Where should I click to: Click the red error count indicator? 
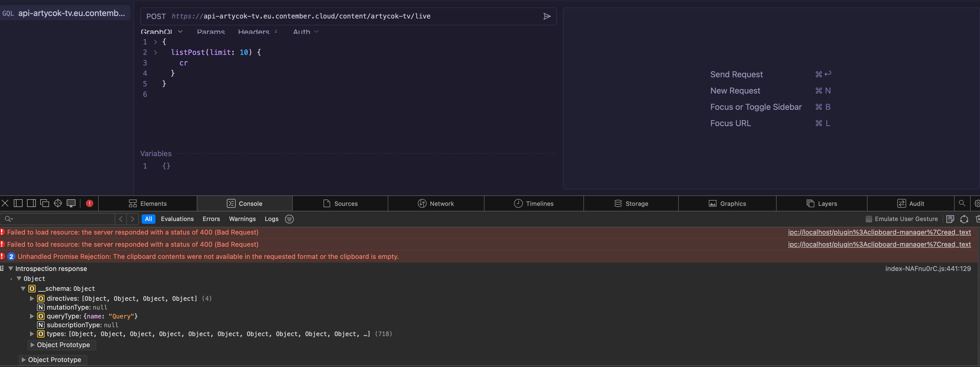[89, 203]
